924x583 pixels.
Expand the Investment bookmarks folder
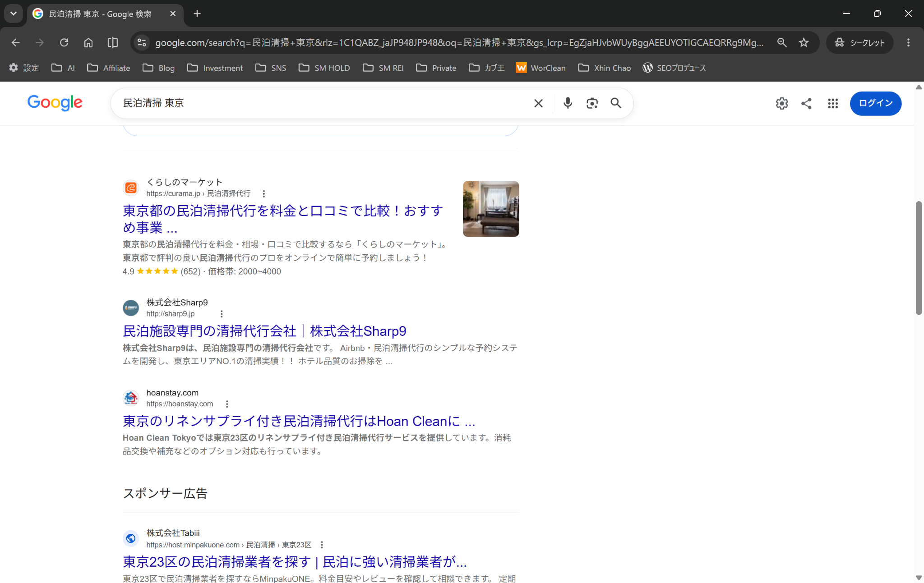pyautogui.click(x=215, y=68)
